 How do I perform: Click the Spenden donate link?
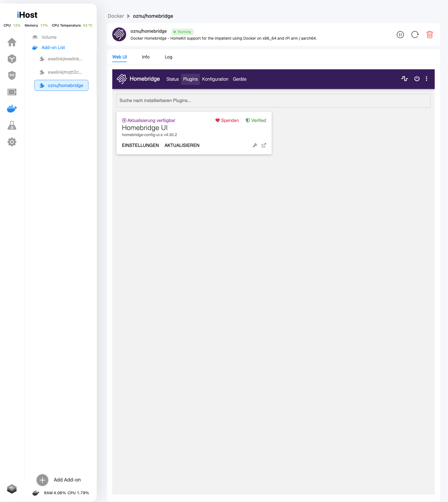click(x=227, y=120)
